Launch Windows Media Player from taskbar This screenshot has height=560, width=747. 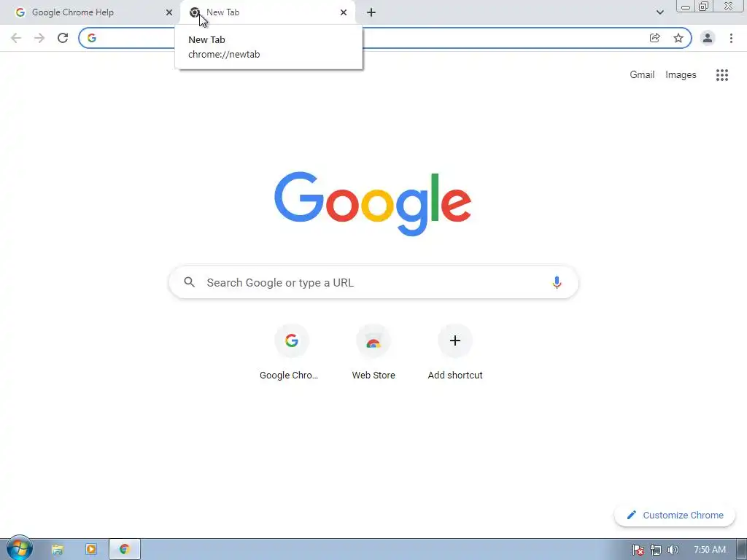(91, 550)
